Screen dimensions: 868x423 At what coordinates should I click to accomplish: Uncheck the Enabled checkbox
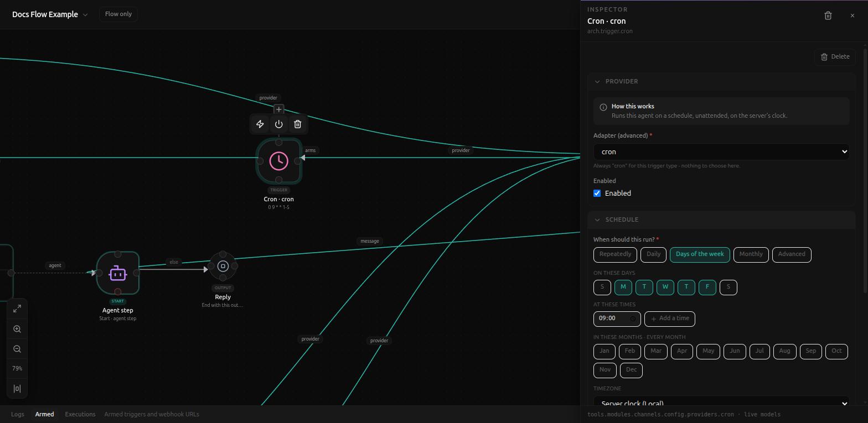[597, 194]
